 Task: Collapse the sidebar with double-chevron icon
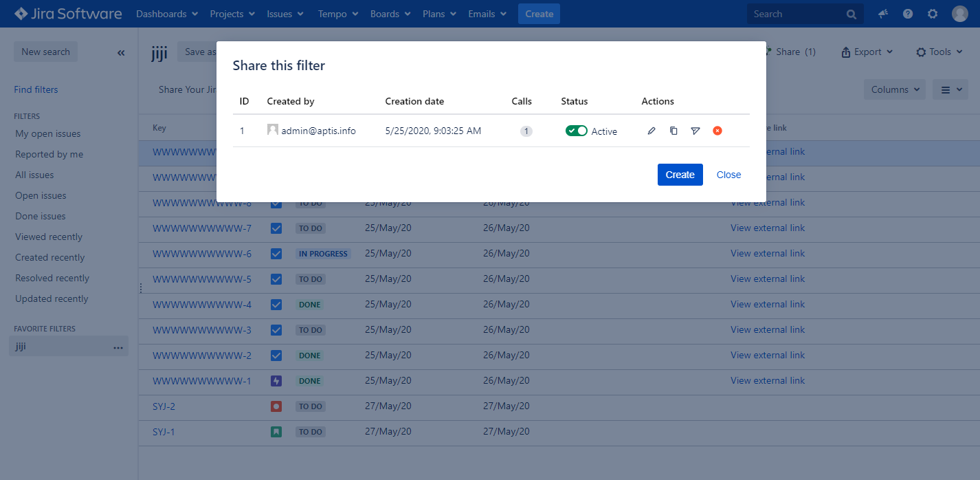[121, 52]
